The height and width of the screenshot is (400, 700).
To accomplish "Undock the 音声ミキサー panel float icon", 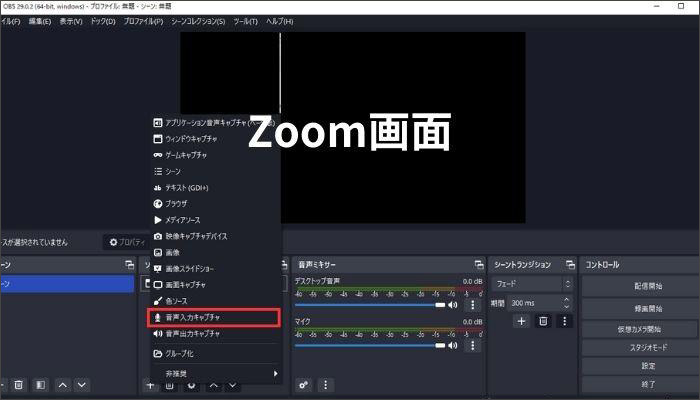I will tap(479, 265).
